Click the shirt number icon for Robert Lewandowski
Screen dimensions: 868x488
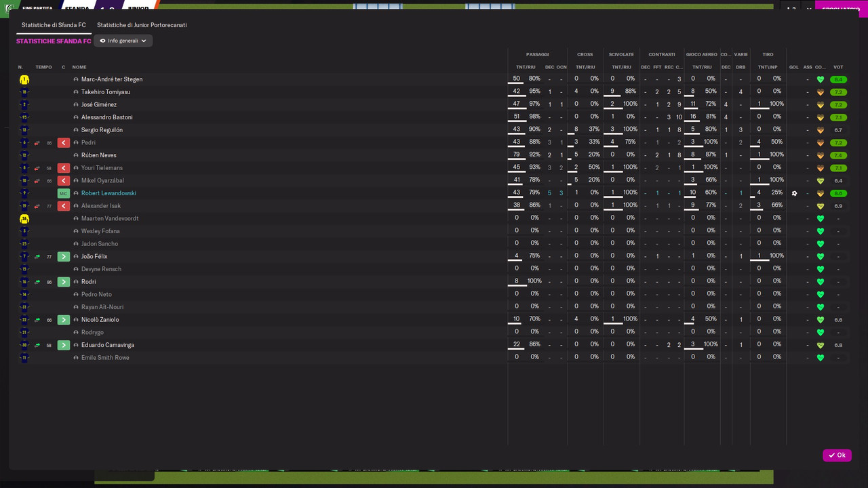(x=24, y=194)
